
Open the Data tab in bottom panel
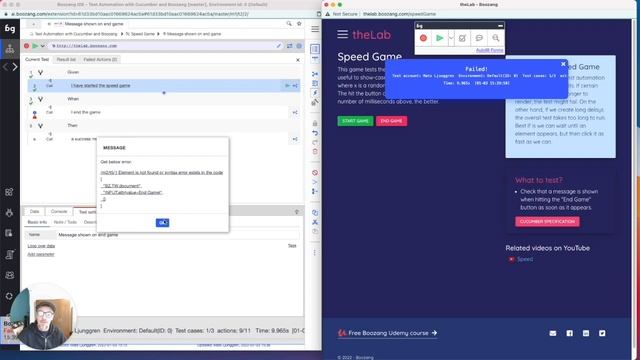[x=35, y=211]
